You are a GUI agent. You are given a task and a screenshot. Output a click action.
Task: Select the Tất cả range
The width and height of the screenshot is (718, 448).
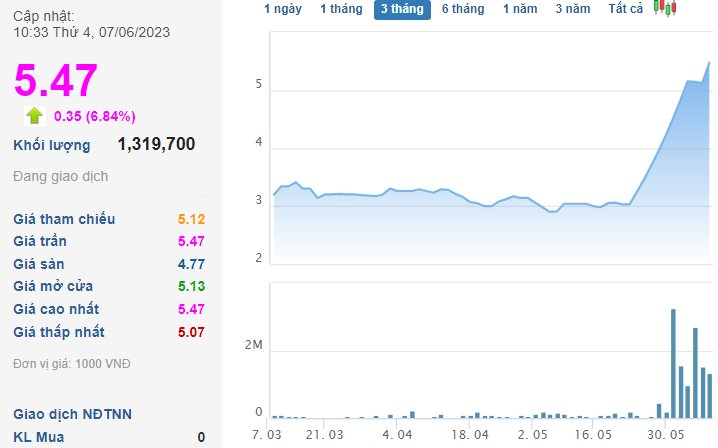[625, 9]
